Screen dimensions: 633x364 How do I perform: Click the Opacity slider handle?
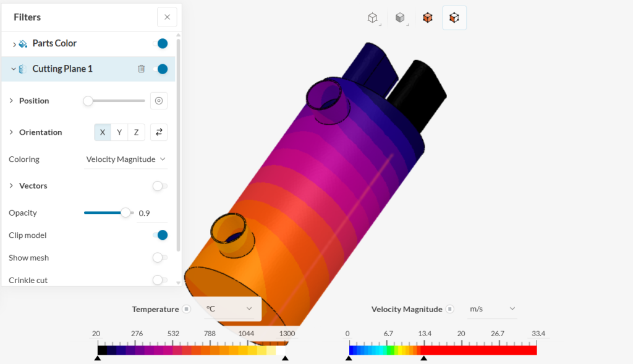(x=126, y=213)
